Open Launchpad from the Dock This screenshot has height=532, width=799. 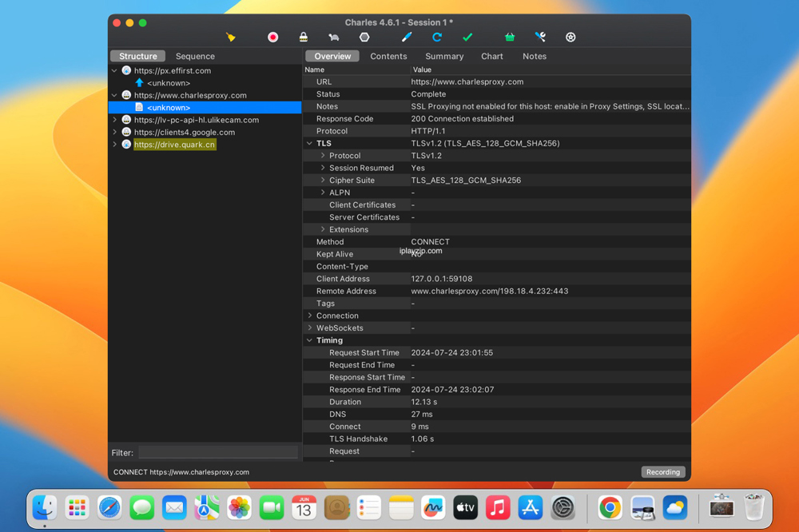[x=77, y=507]
